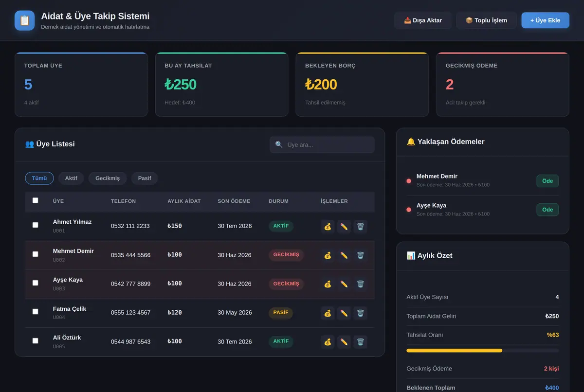This screenshot has width=584, height=392.
Task: Record payment for Ahmet Yılmaz via money bag icon
Action: point(328,227)
